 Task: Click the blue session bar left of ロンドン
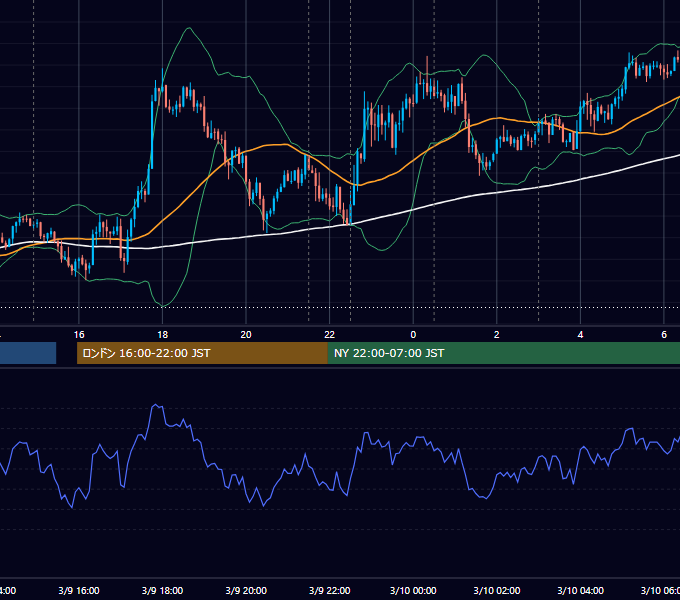(x=28, y=353)
